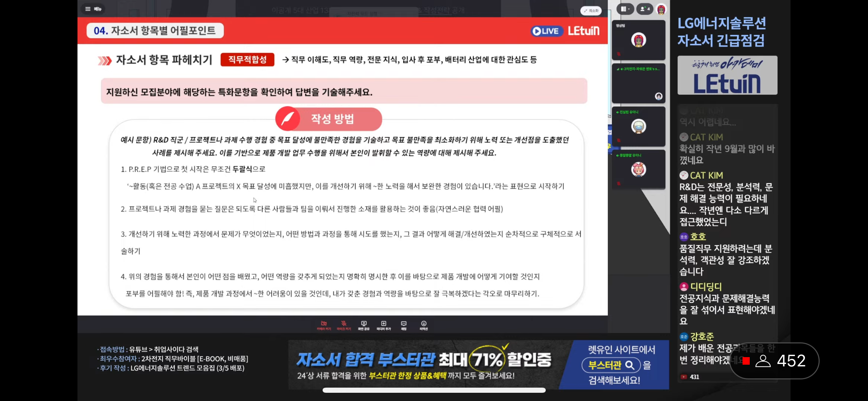This screenshot has height=401, width=868.
Task: Click the small avatar on 2차전지 mentor tile
Action: tap(659, 96)
